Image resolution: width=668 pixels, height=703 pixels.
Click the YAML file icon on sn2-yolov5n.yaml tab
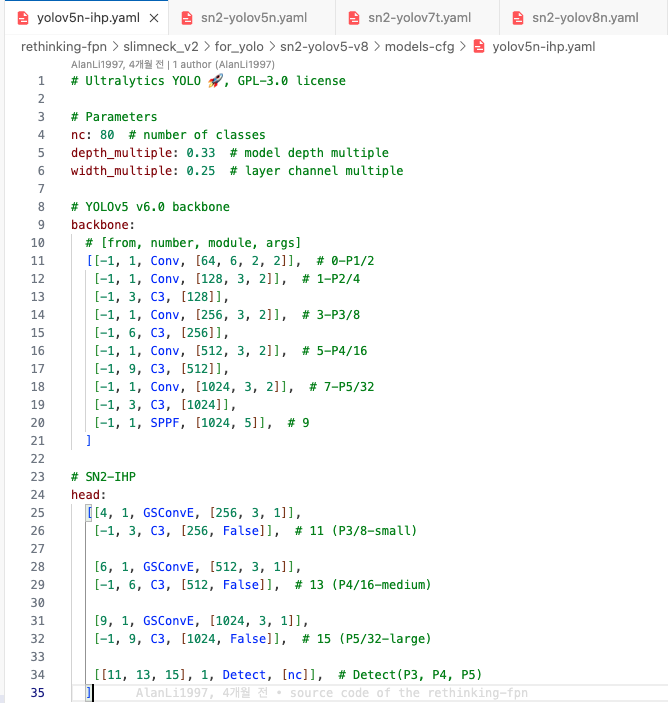point(187,18)
